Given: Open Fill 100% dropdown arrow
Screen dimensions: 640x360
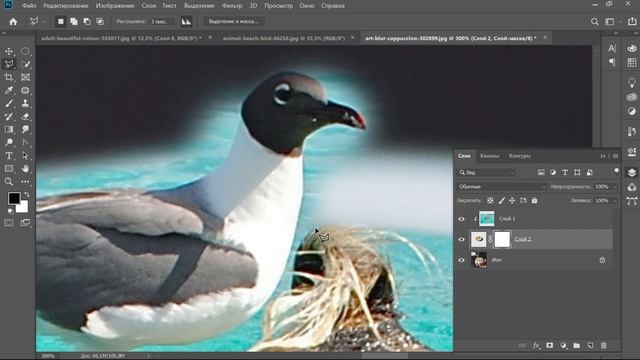Looking at the screenshot, I should pos(615,200).
